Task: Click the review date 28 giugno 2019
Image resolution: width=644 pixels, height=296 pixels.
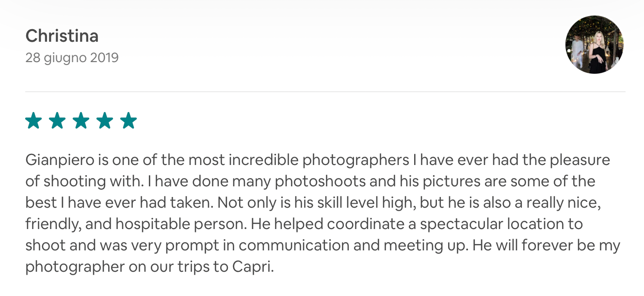Action: click(72, 58)
